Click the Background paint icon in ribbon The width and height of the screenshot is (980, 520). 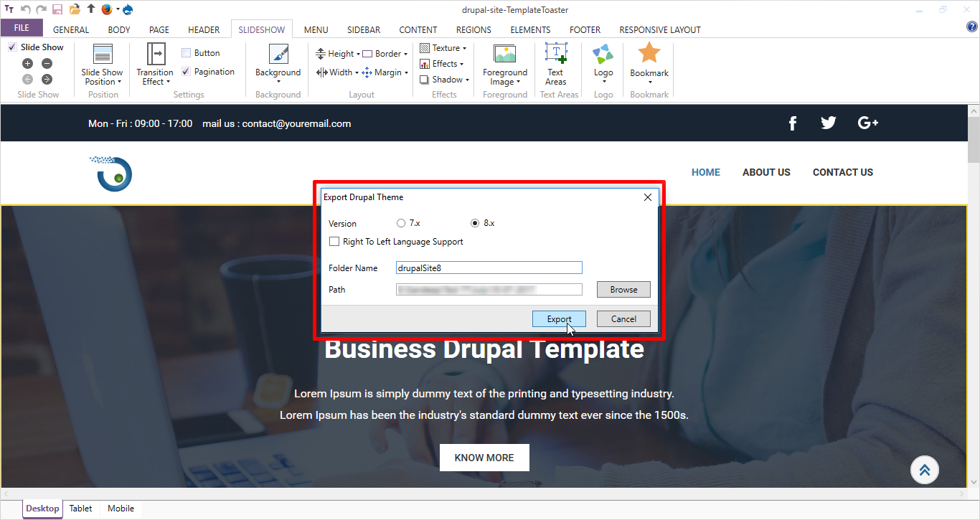point(278,55)
